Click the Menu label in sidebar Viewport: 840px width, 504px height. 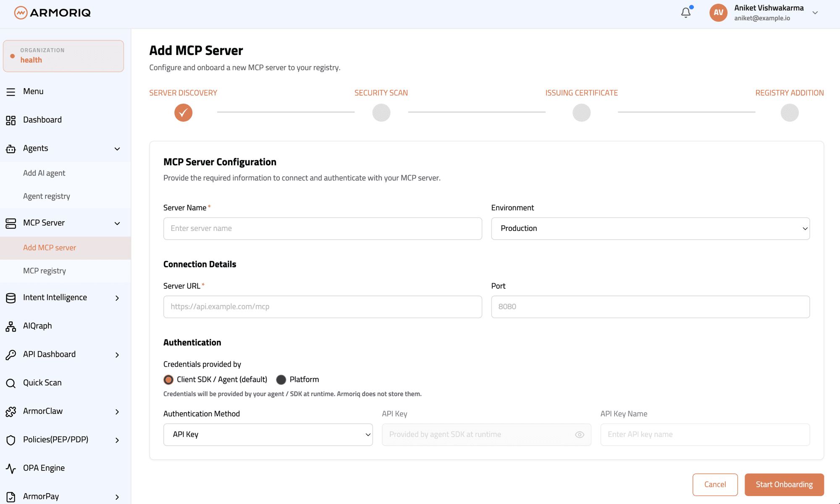[33, 91]
